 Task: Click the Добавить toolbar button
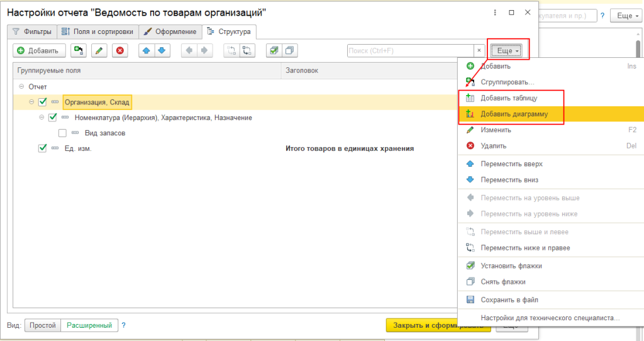(x=38, y=50)
